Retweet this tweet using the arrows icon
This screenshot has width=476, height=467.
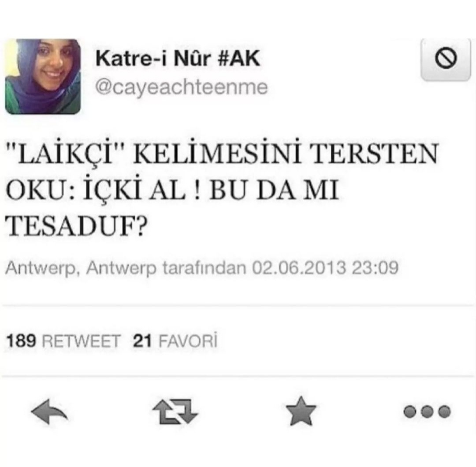(175, 411)
